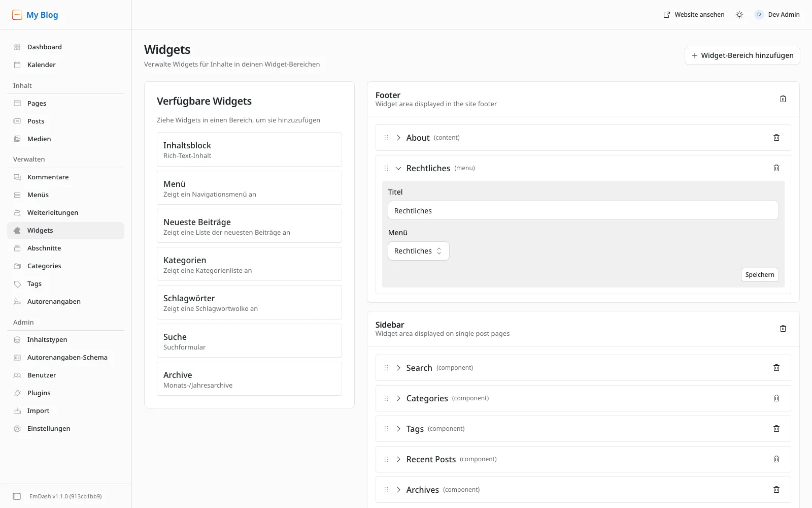Open Dashboard in the sidebar
The width and height of the screenshot is (812, 508).
point(66,47)
